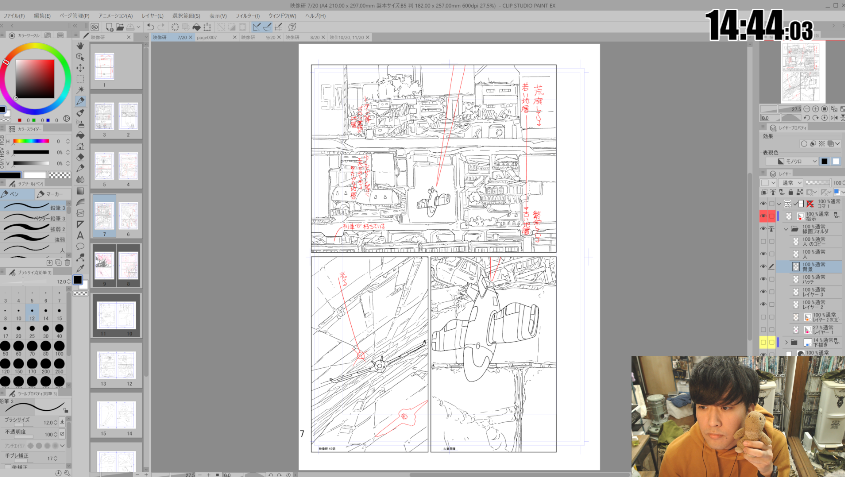Toggle Lock layer icon in Layer panel
Viewport: 845px width, 477px height.
tap(791, 192)
